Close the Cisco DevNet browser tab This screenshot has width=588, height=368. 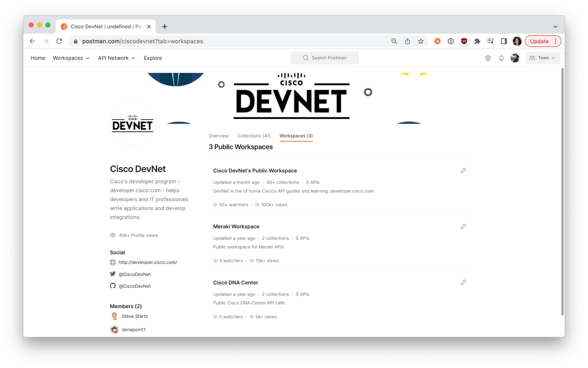(149, 26)
